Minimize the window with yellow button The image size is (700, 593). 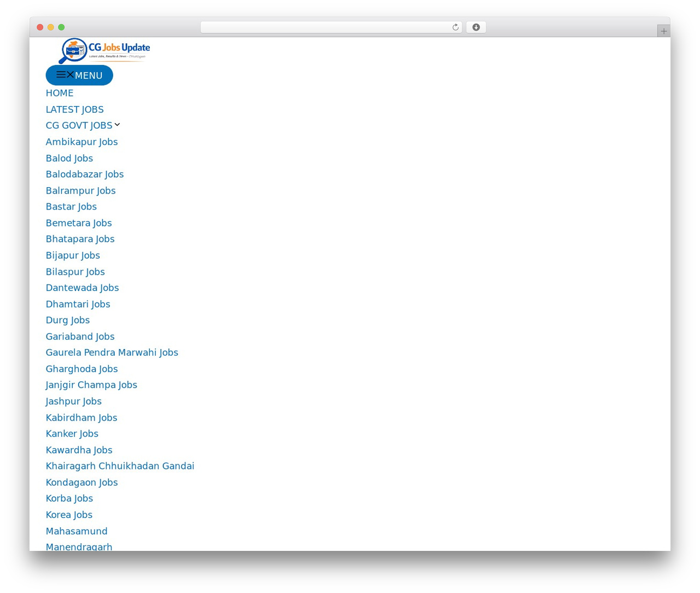pos(50,27)
